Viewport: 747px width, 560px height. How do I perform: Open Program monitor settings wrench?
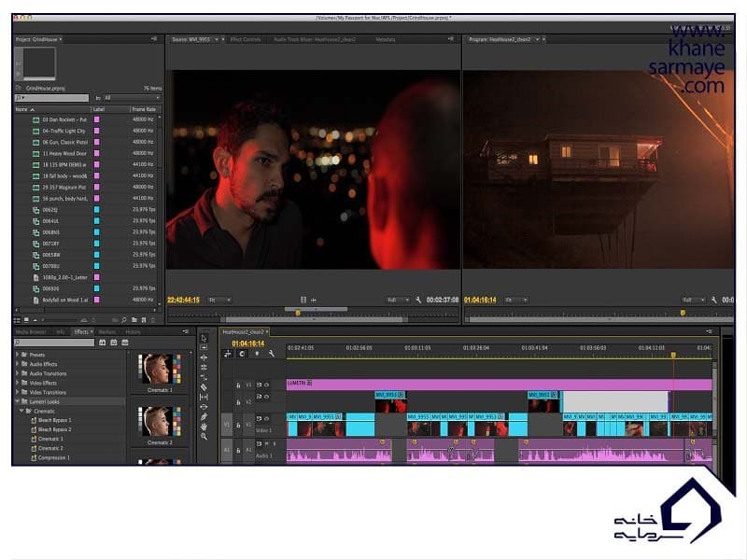(x=713, y=300)
